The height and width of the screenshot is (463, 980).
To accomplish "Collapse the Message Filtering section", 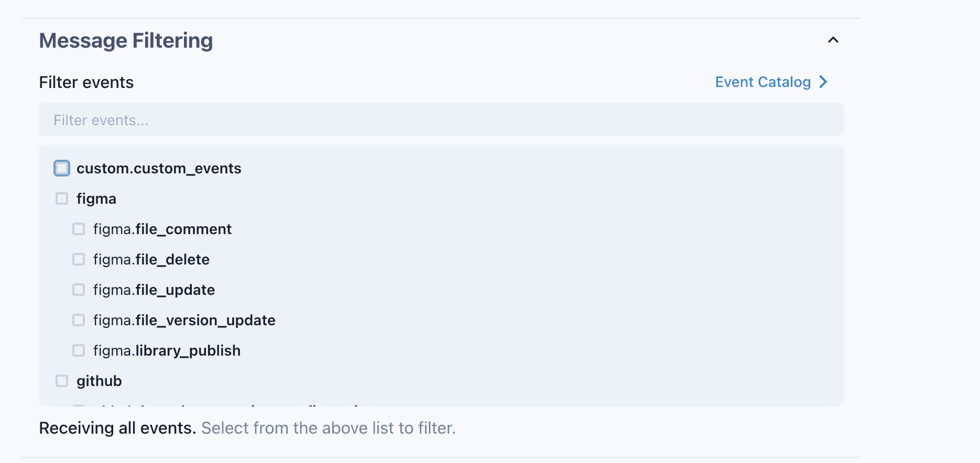I will point(833,40).
